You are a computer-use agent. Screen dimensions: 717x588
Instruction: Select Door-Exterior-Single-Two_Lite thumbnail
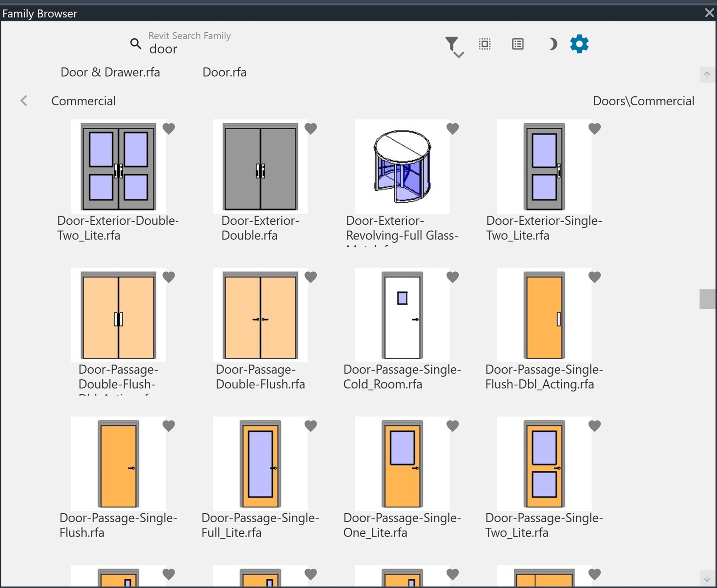click(x=545, y=166)
